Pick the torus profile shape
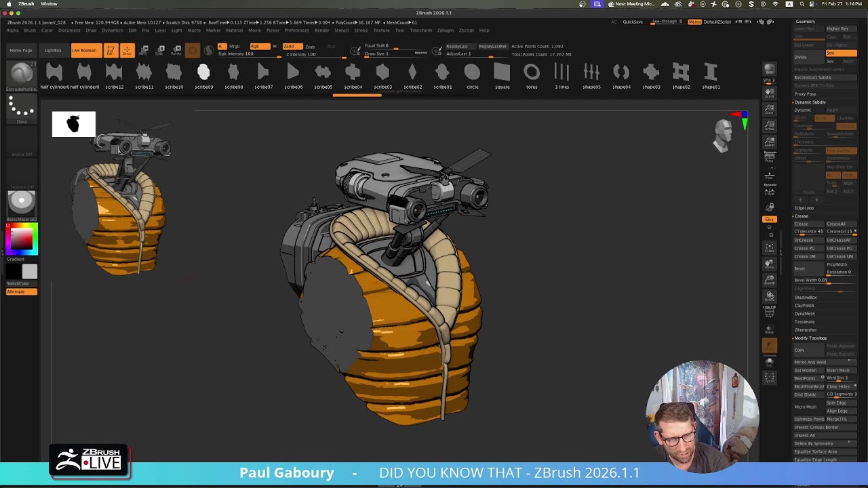Image resolution: width=868 pixels, height=488 pixels. [x=532, y=75]
